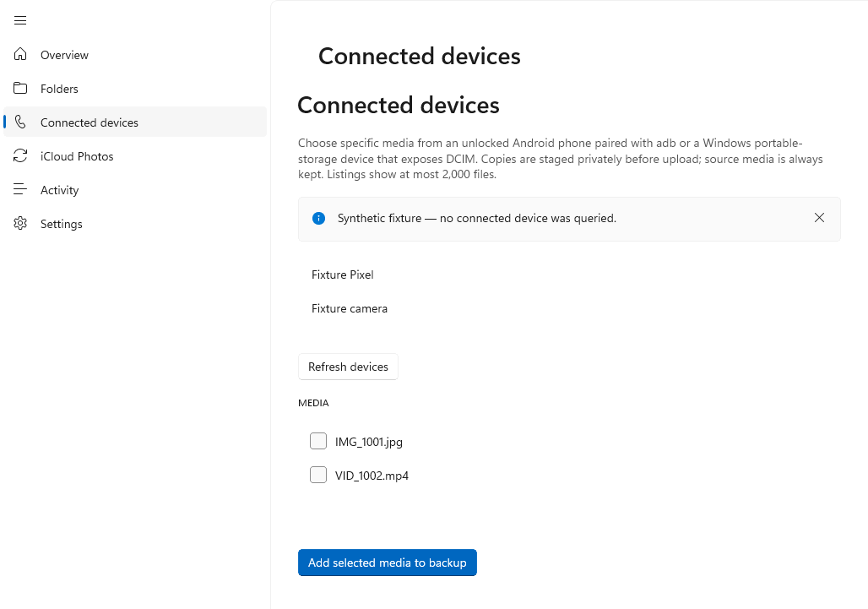Select the Fixture camera device
Image resolution: width=868 pixels, height=609 pixels.
(x=569, y=308)
